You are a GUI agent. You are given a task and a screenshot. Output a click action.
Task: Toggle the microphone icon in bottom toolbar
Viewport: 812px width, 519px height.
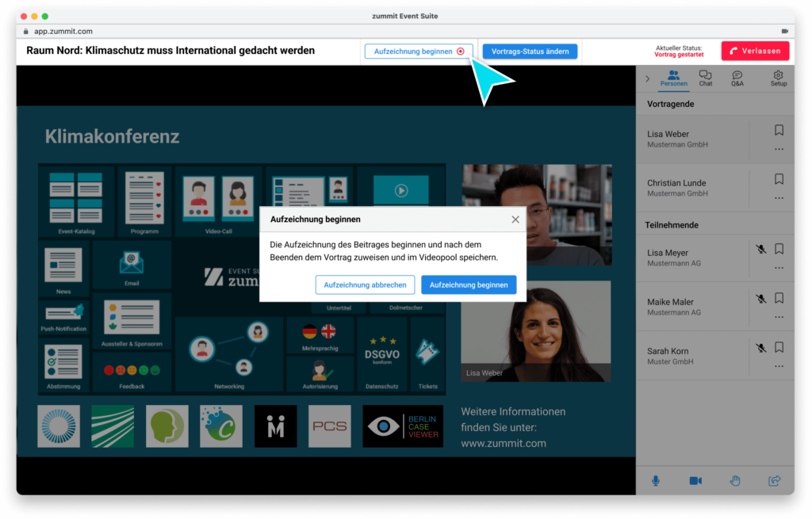tap(656, 481)
